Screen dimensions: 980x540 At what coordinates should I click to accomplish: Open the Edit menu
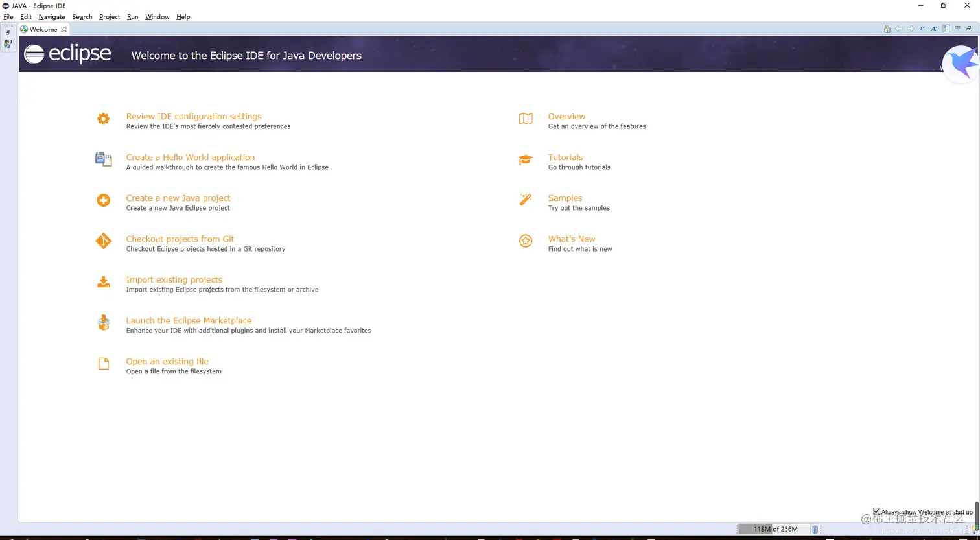pyautogui.click(x=26, y=17)
